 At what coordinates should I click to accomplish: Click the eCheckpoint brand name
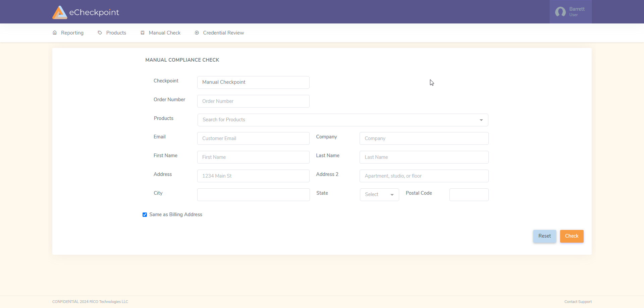pyautogui.click(x=94, y=12)
